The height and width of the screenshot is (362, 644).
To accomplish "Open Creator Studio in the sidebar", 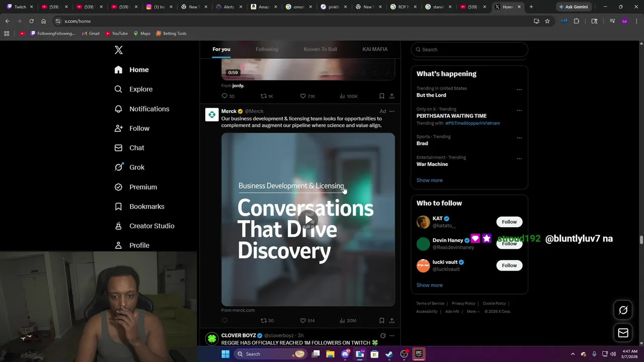I will click(x=144, y=226).
